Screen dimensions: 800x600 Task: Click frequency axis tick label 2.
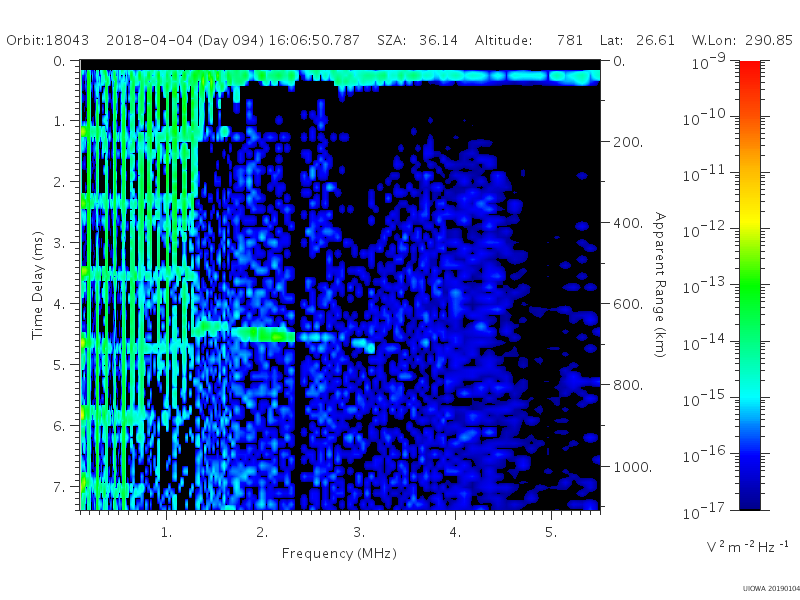pos(262,533)
